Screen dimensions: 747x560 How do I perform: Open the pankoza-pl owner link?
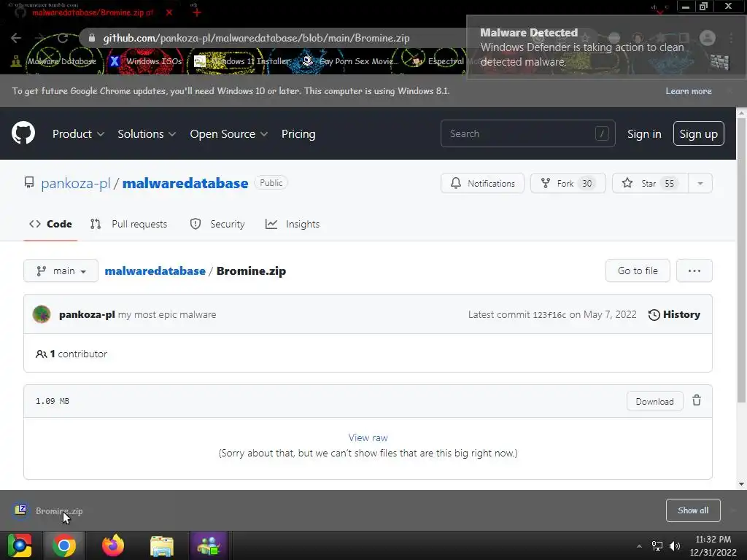pos(75,183)
